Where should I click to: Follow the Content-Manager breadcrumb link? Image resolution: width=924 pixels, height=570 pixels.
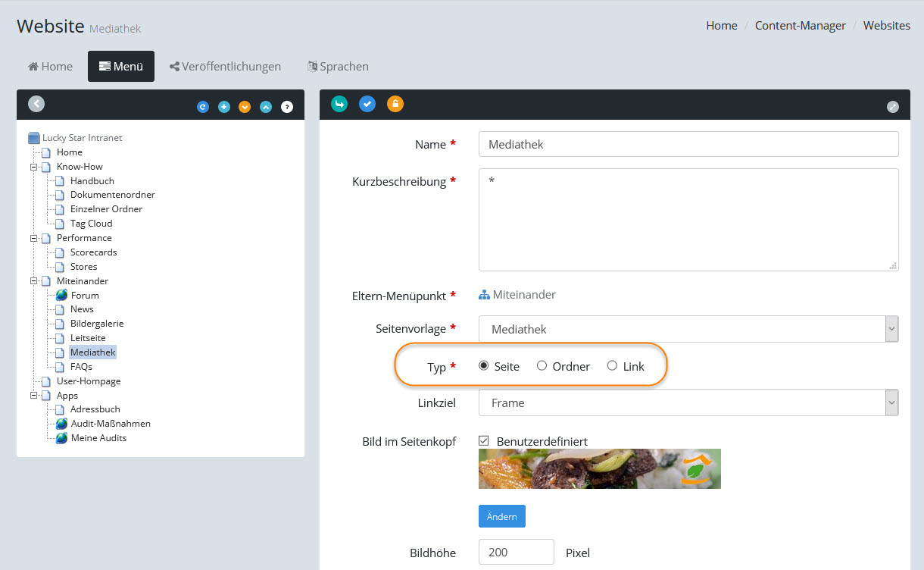point(800,26)
